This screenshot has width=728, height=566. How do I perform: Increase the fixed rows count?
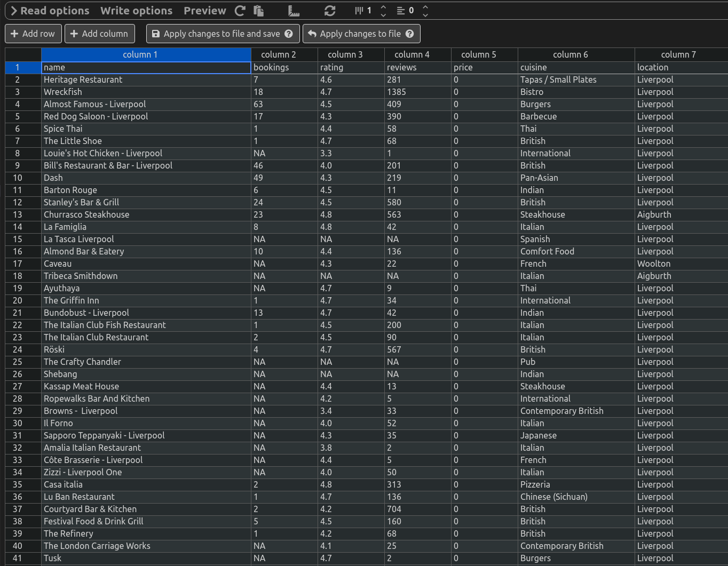coord(425,7)
